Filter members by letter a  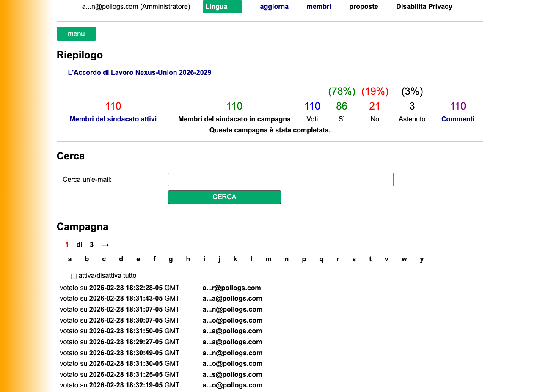[x=70, y=259]
